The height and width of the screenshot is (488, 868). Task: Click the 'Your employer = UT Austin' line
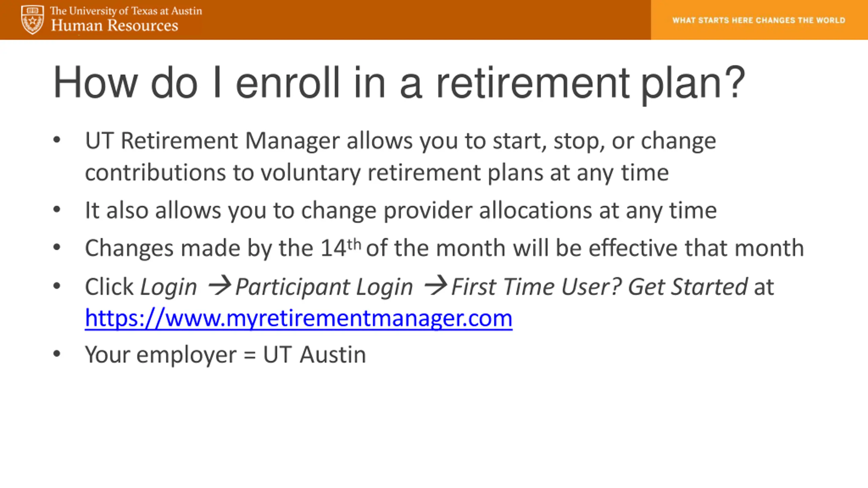pos(225,355)
